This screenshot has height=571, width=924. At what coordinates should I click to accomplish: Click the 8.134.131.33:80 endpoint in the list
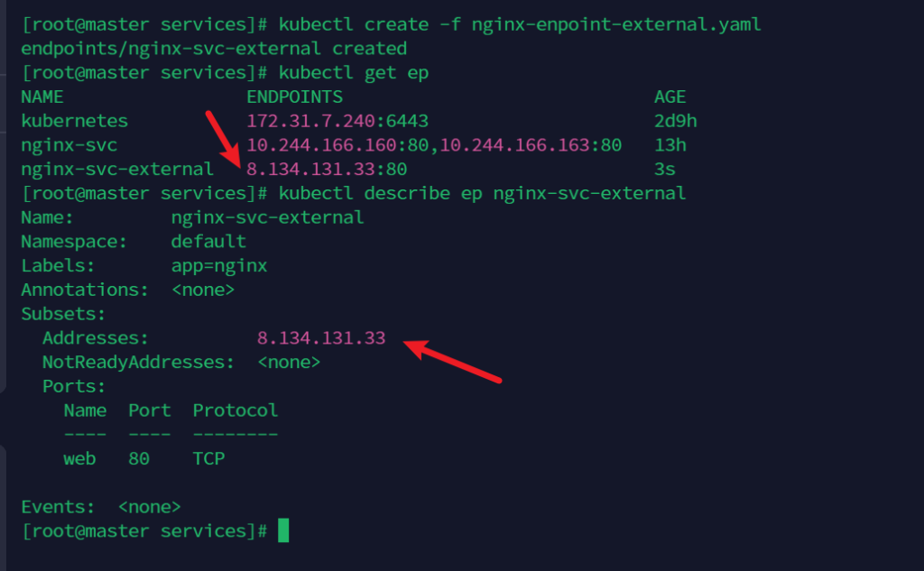coord(326,169)
